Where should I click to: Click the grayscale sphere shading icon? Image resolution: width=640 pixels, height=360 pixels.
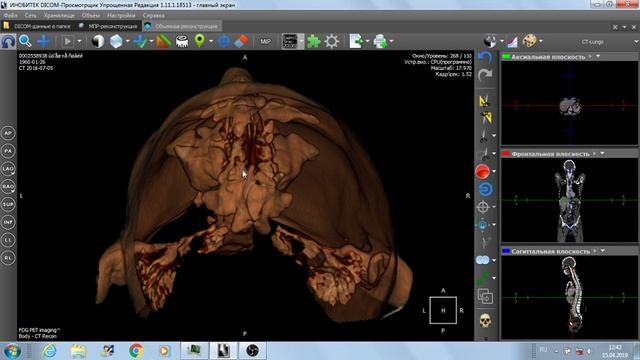pos(490,41)
